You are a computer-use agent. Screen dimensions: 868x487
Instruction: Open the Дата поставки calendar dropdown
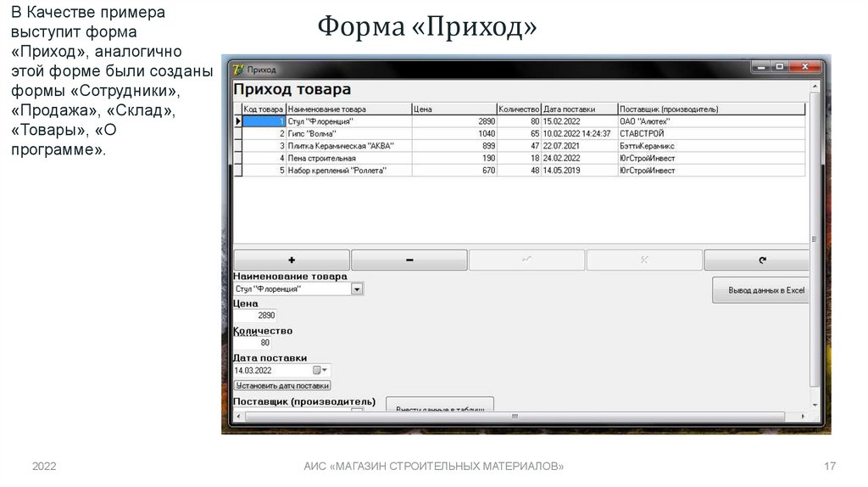pyautogui.click(x=320, y=370)
